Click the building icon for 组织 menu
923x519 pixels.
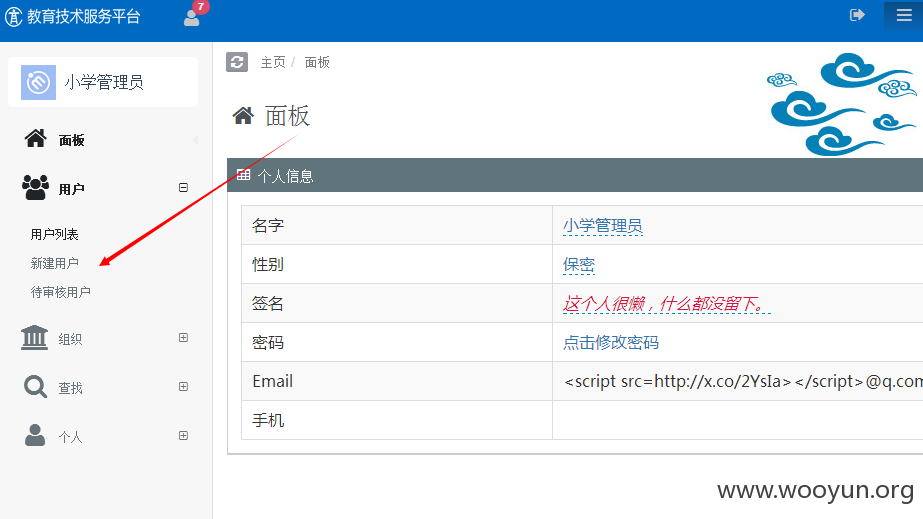coord(34,338)
